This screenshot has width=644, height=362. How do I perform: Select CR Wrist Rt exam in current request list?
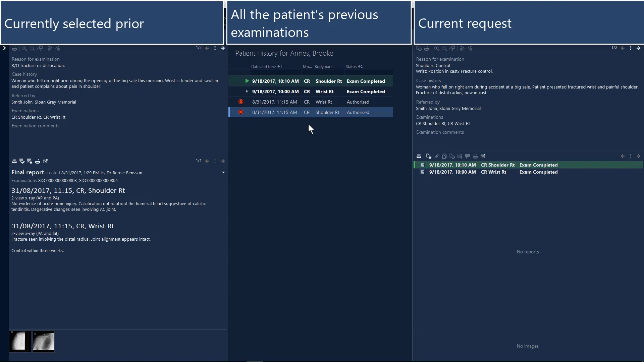coord(493,172)
